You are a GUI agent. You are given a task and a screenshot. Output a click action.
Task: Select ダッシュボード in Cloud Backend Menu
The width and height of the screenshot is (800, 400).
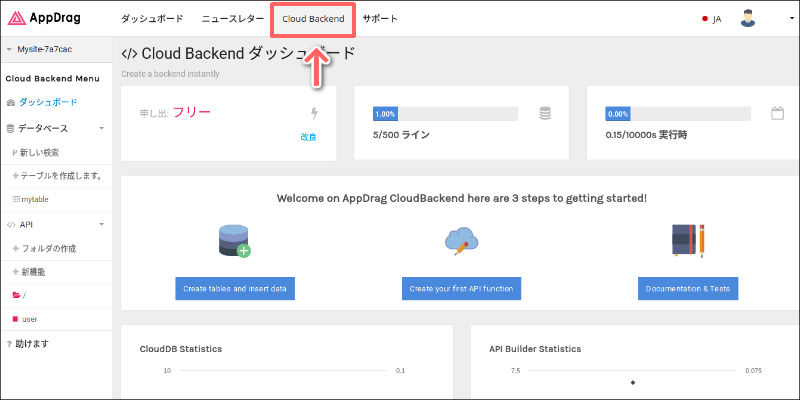48,102
